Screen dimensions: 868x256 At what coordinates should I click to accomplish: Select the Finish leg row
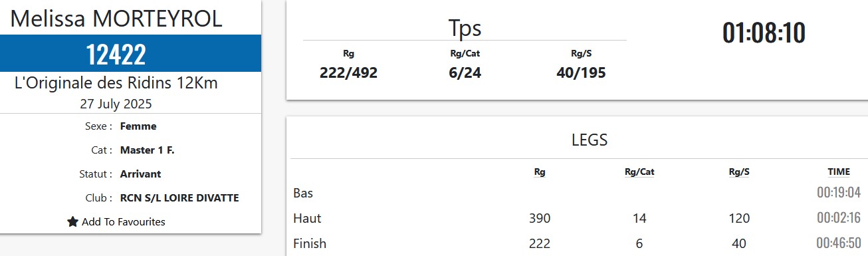(x=577, y=243)
